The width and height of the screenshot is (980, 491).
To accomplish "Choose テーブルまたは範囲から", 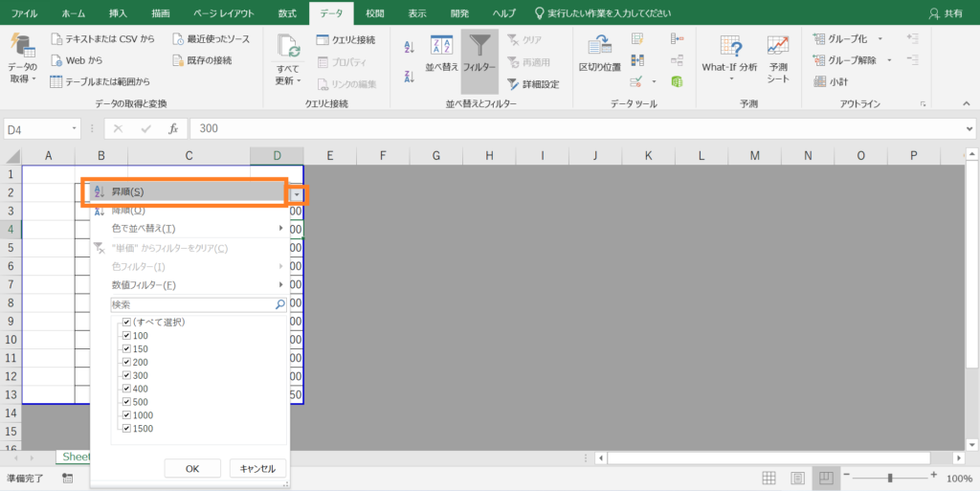I will (x=100, y=82).
